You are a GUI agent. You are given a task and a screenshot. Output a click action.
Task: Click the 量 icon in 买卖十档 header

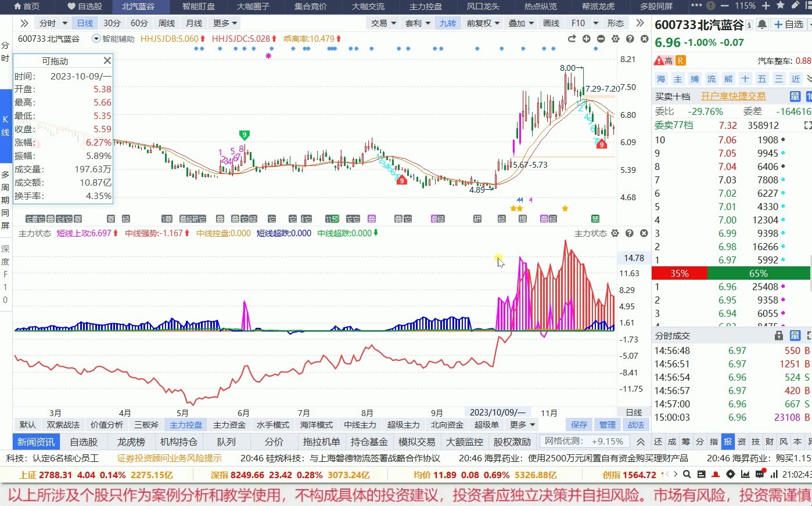(x=795, y=96)
